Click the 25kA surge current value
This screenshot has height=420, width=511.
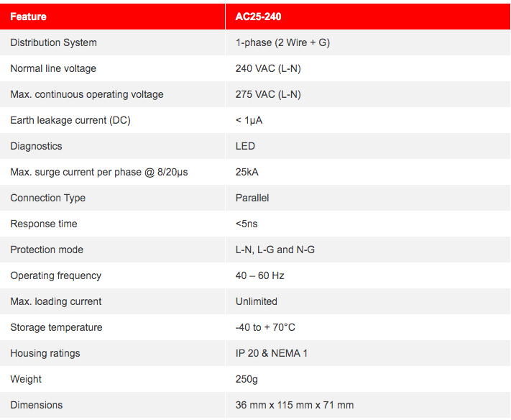pyautogui.click(x=247, y=172)
